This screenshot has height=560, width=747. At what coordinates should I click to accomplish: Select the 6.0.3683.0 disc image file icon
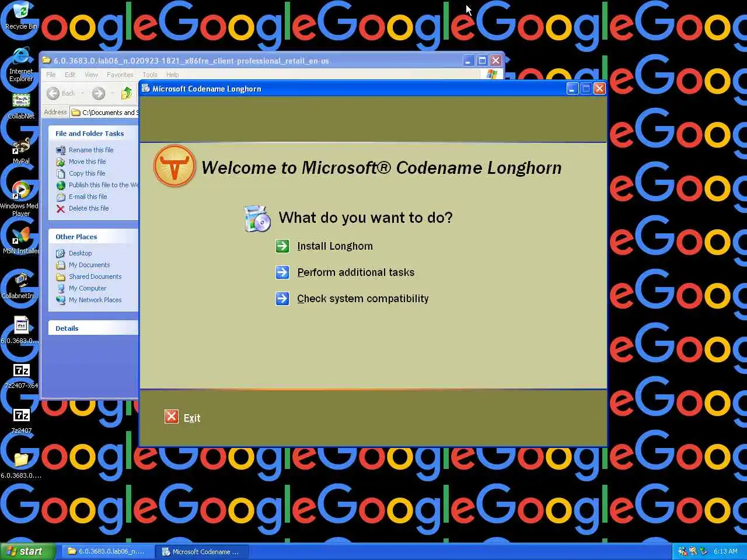pos(21,330)
